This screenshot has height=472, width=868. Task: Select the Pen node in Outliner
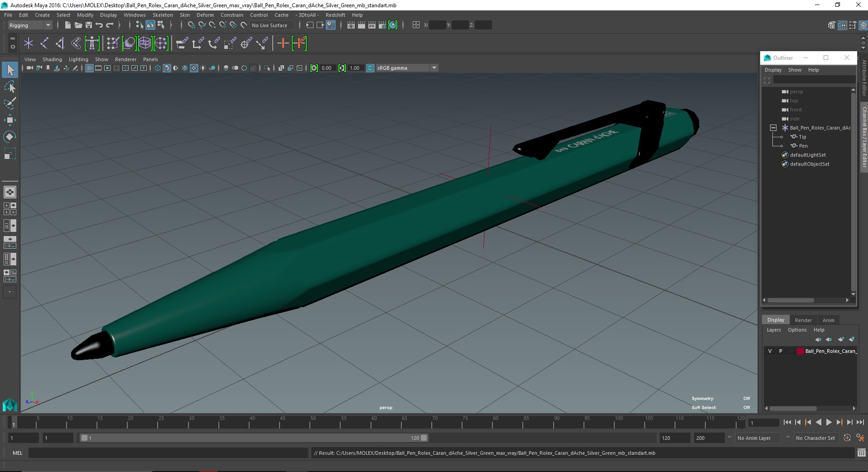click(803, 146)
